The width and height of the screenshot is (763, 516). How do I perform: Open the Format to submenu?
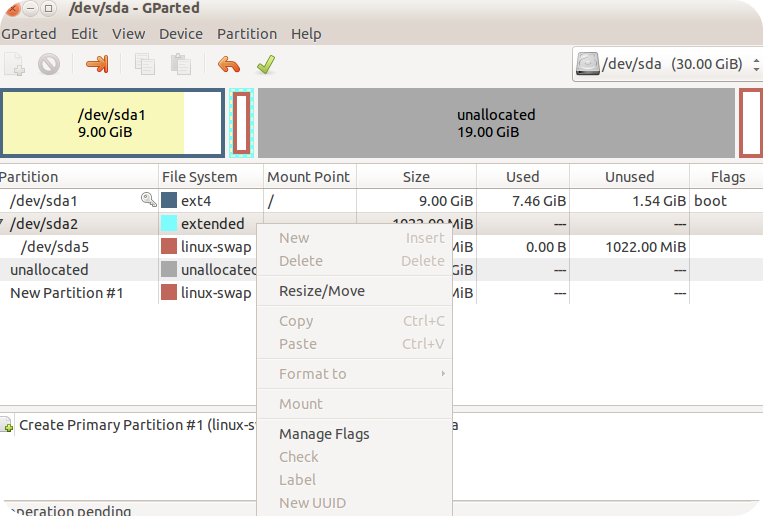[354, 374]
